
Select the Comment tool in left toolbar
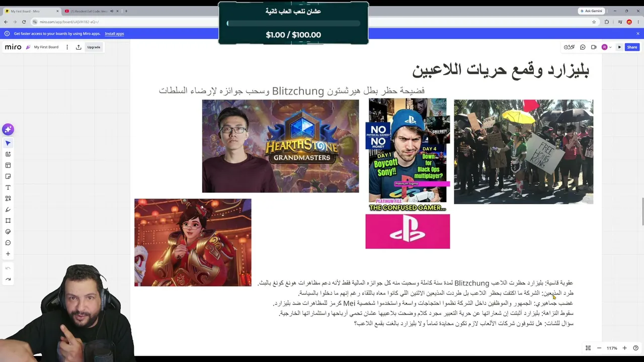(8, 243)
